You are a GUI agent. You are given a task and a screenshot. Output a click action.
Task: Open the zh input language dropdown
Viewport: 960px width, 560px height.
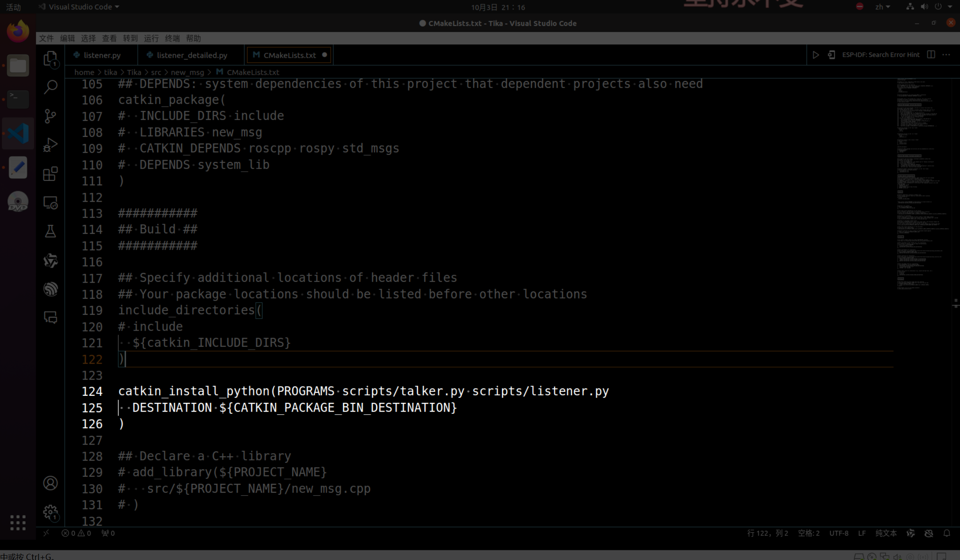pyautogui.click(x=882, y=7)
